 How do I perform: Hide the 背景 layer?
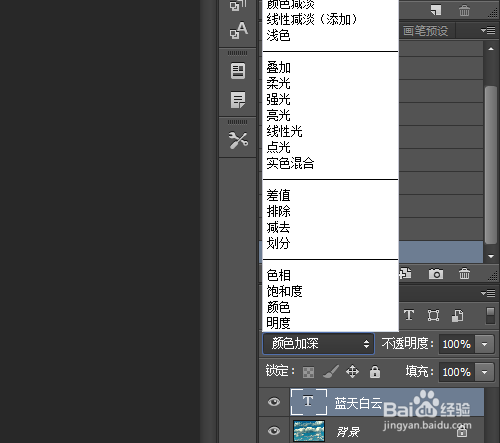click(274, 431)
